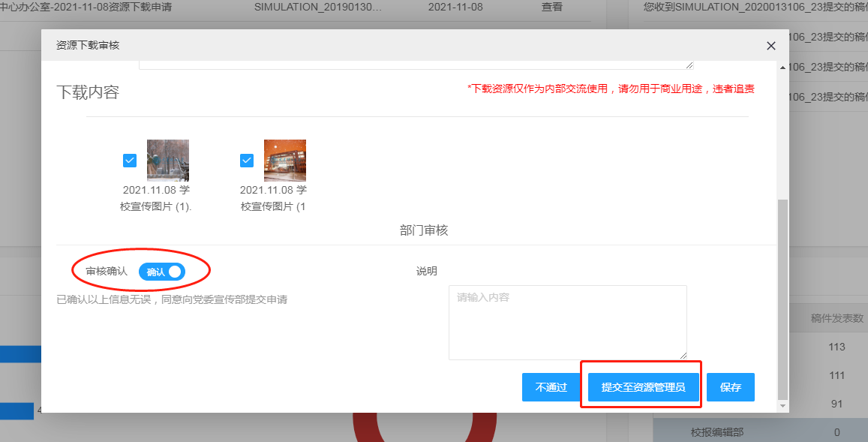868x442 pixels.
Task: Uncheck the second 学校宣传图片 checkbox
Action: 247,160
